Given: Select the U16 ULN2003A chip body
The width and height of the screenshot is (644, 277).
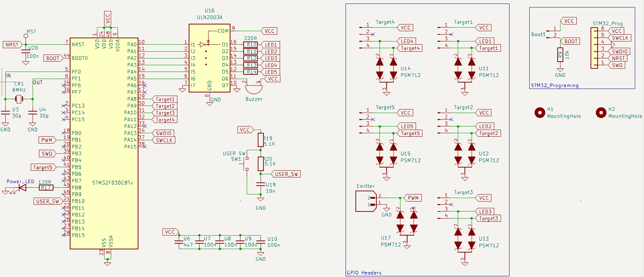Looking at the screenshot, I should point(210,58).
